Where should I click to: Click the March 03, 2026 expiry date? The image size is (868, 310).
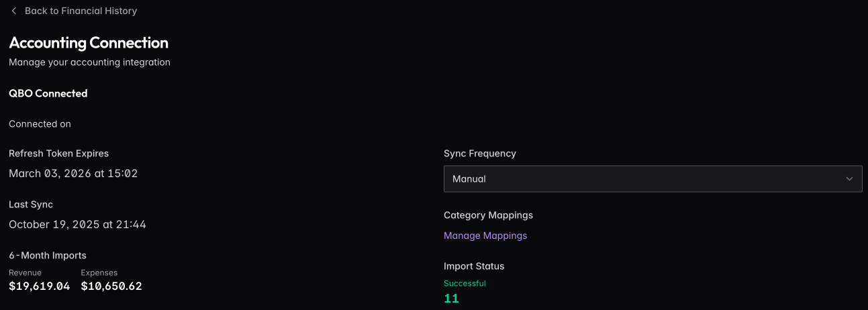coord(73,173)
